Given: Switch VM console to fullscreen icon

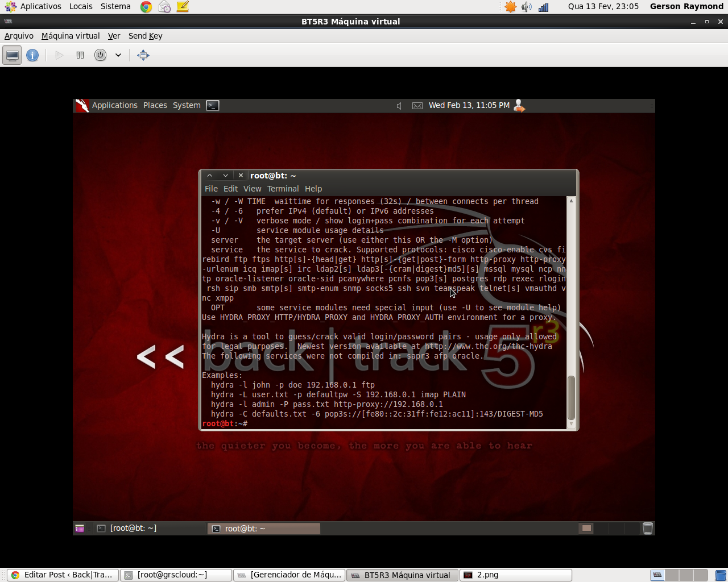Looking at the screenshot, I should click(143, 55).
